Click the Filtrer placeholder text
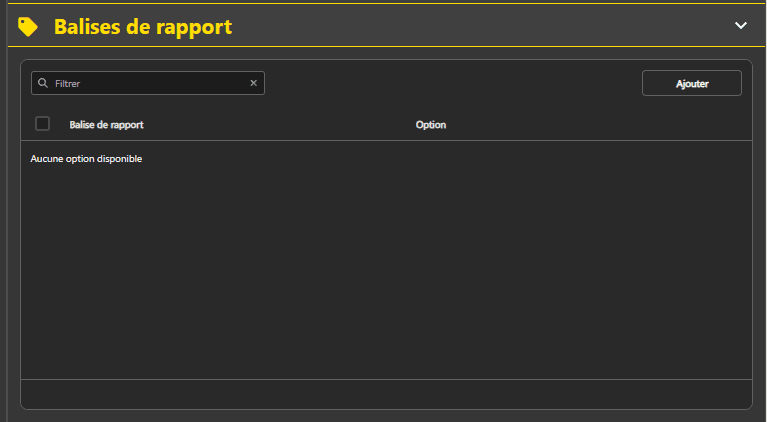Screen dimensions: 767x422 pos(68,84)
